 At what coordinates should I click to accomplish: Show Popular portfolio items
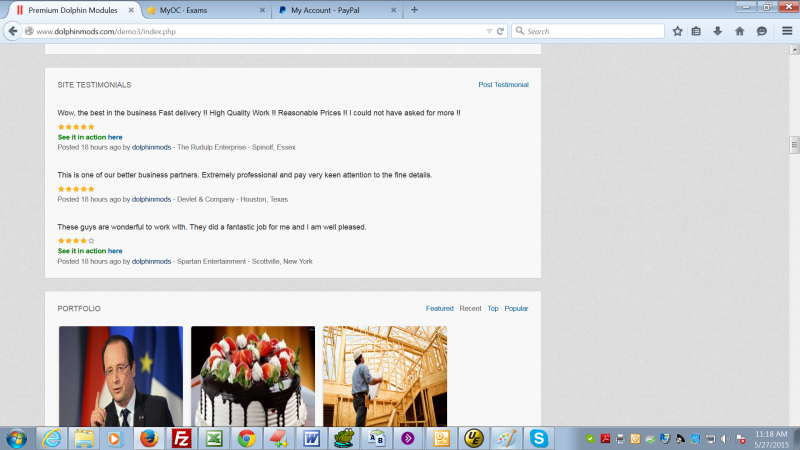tap(516, 308)
